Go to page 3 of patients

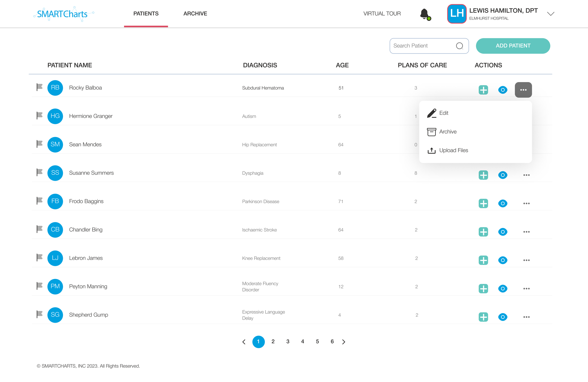click(288, 342)
